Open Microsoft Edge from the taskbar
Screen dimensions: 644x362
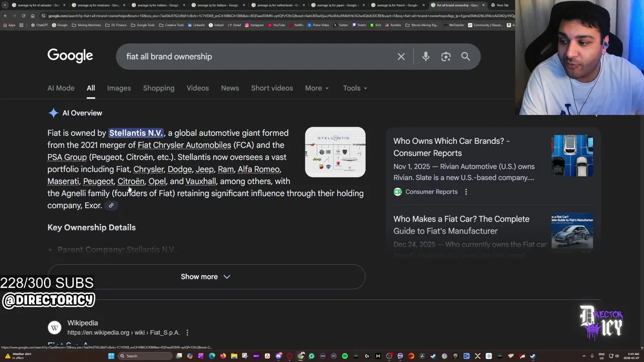click(x=212, y=356)
